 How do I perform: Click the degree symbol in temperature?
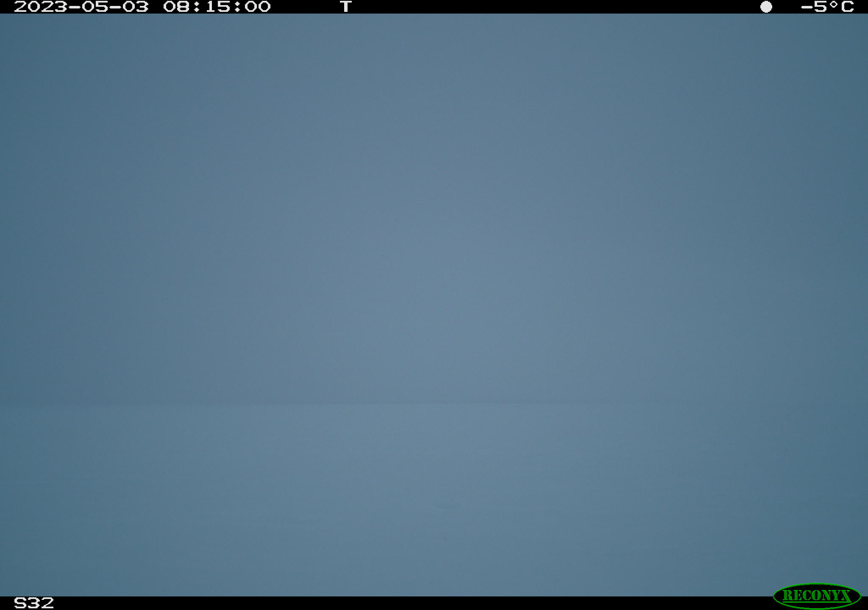(834, 4)
